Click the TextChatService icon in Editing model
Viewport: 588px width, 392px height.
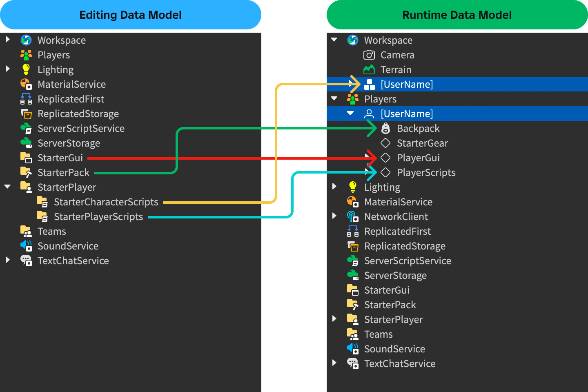[x=26, y=261]
